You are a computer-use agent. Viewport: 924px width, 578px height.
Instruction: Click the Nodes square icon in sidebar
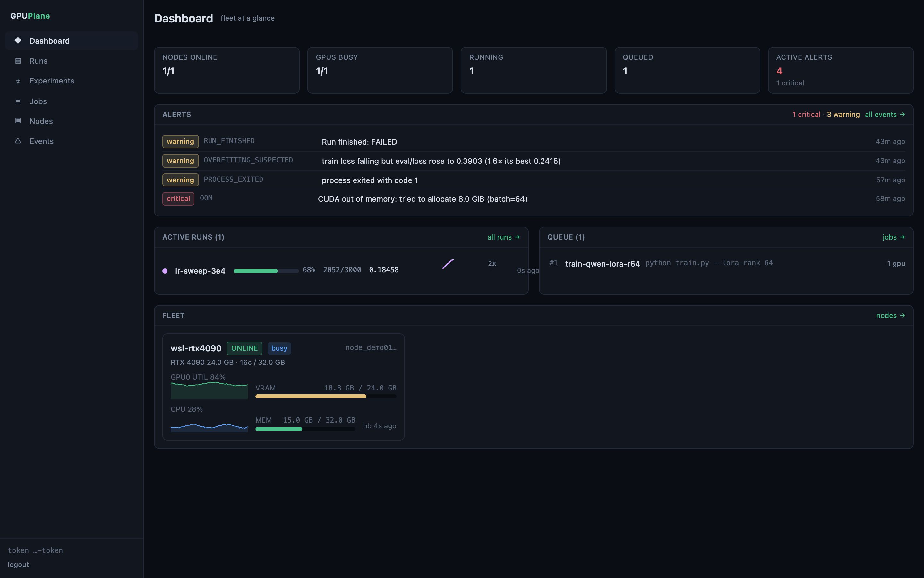pyautogui.click(x=18, y=121)
